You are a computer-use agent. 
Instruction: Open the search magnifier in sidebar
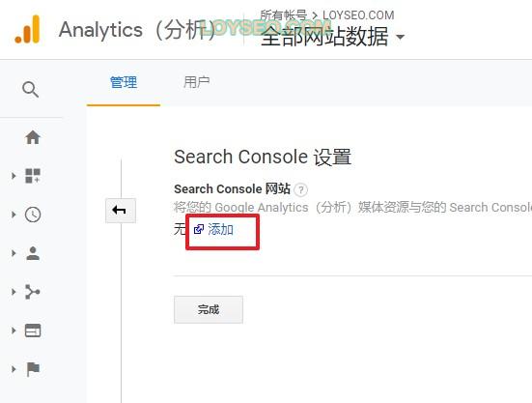point(30,89)
